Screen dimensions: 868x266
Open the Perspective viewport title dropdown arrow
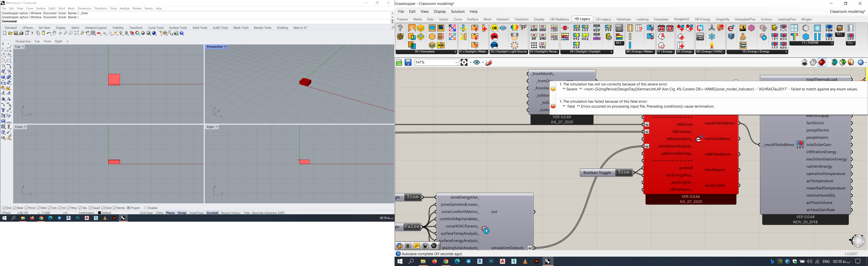click(x=226, y=47)
